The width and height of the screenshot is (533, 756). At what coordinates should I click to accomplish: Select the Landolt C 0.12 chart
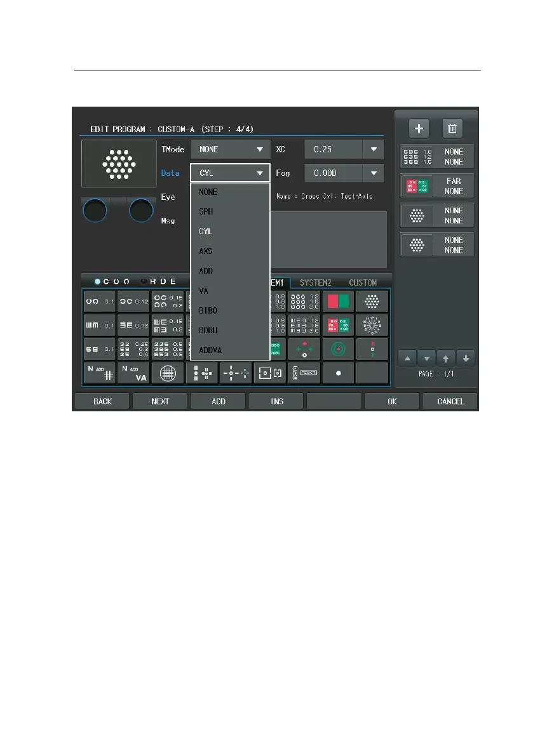133,302
